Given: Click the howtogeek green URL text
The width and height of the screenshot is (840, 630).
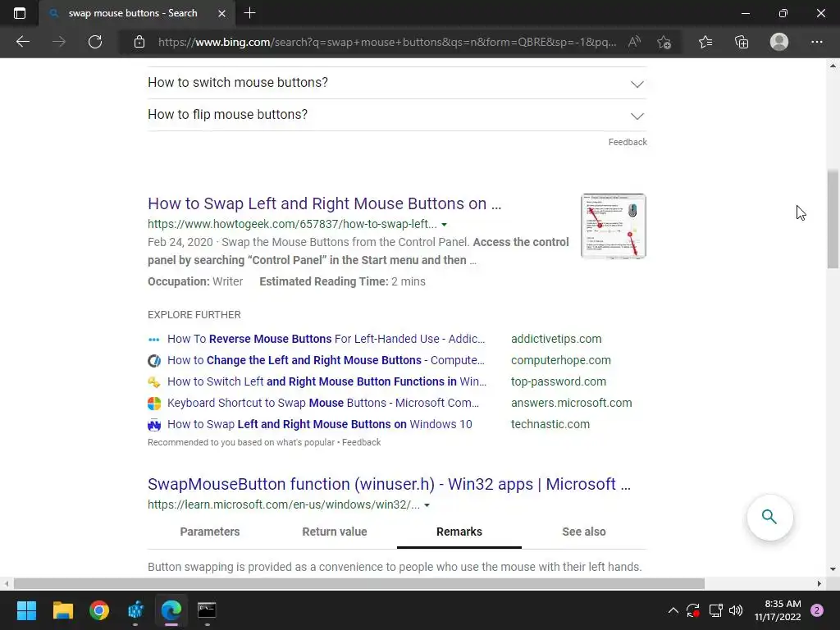Looking at the screenshot, I should point(292,225).
